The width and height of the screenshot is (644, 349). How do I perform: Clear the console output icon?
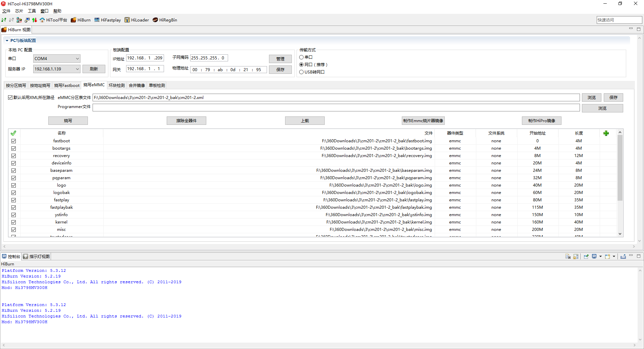coord(568,256)
